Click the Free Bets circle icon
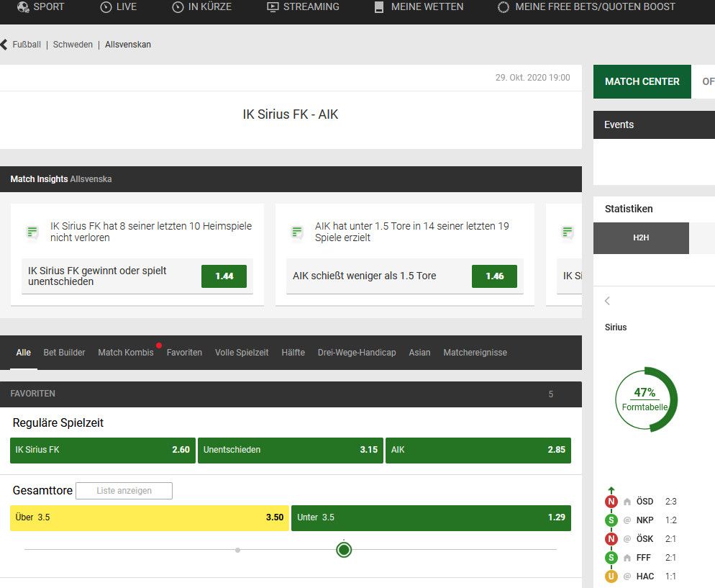 click(504, 7)
